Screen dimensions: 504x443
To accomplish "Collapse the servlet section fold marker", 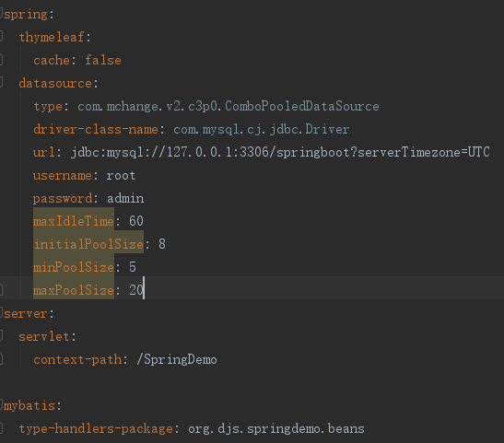I will click(x=1, y=335).
